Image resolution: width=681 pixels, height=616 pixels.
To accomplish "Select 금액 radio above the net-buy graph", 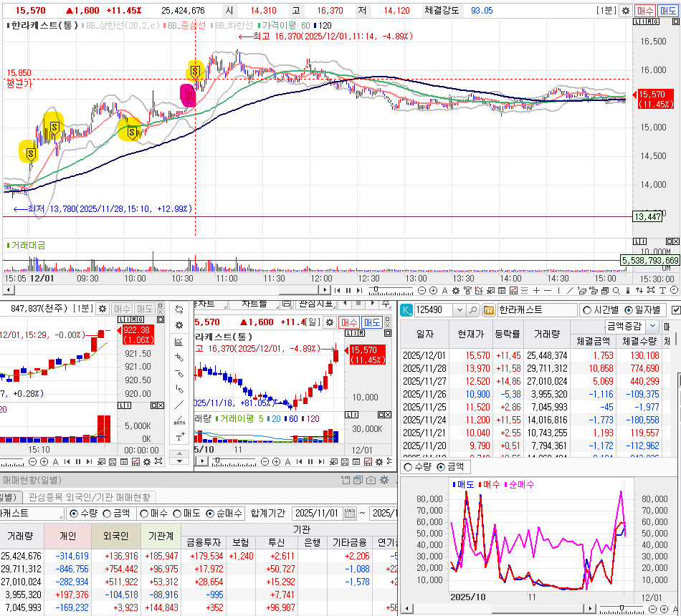I will [441, 467].
